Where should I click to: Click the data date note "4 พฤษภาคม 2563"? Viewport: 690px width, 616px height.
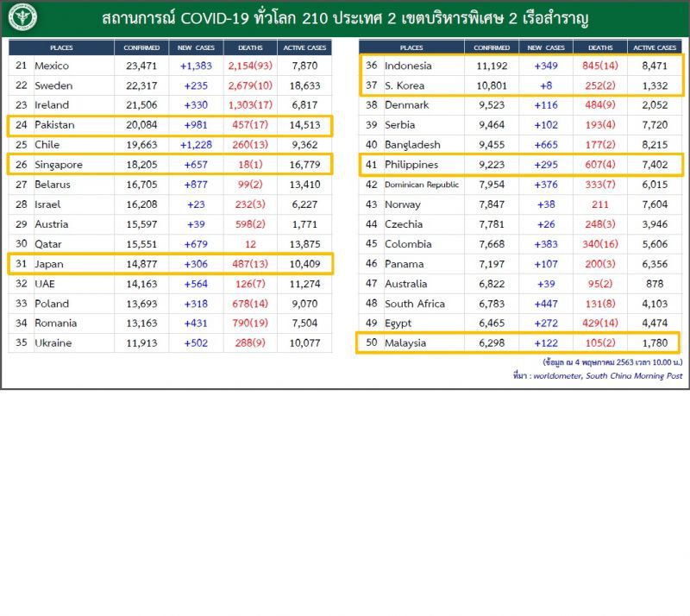coord(605,362)
